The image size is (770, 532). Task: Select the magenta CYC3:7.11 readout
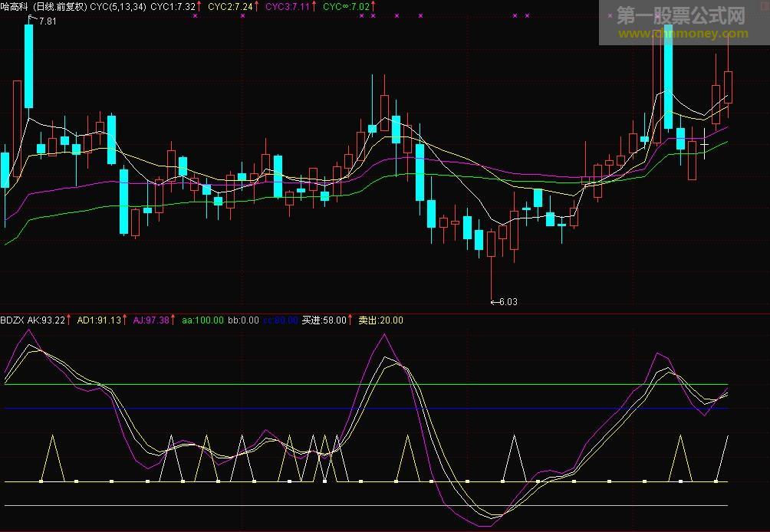(288, 6)
